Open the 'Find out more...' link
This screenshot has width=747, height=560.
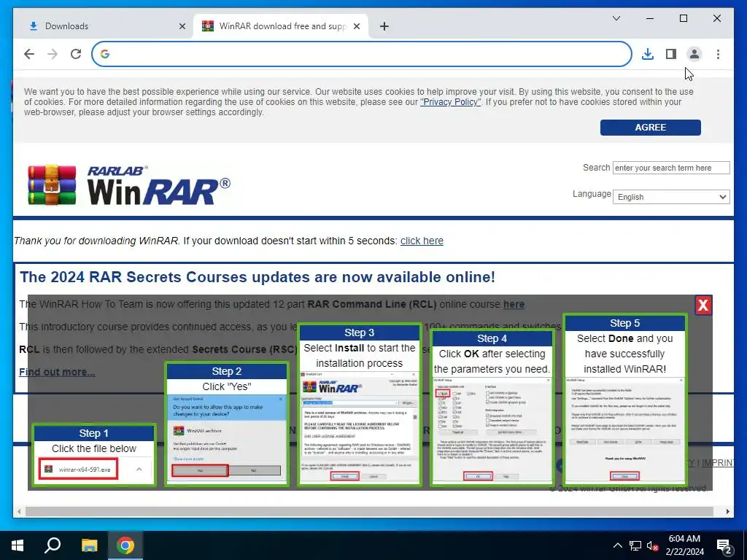coord(57,372)
